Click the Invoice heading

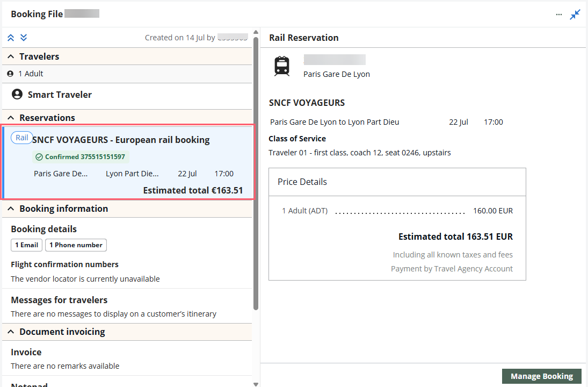[x=26, y=352]
